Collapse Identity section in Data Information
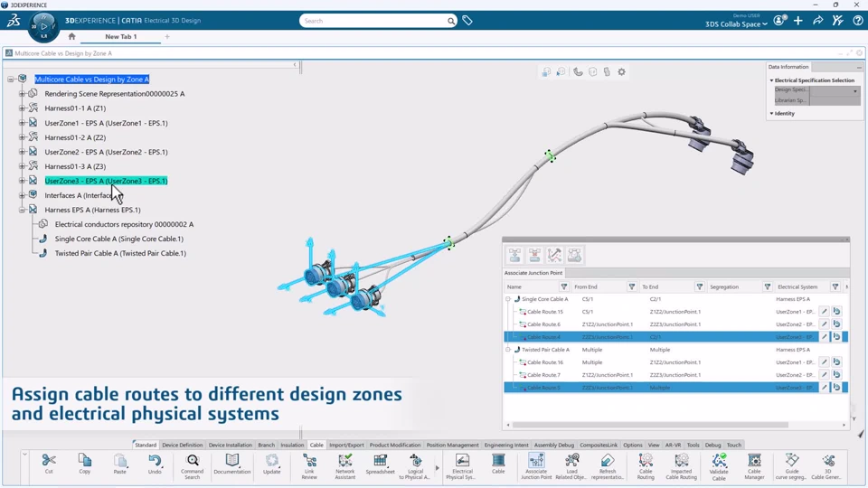Viewport: 868px width, 488px height. tap(771, 114)
